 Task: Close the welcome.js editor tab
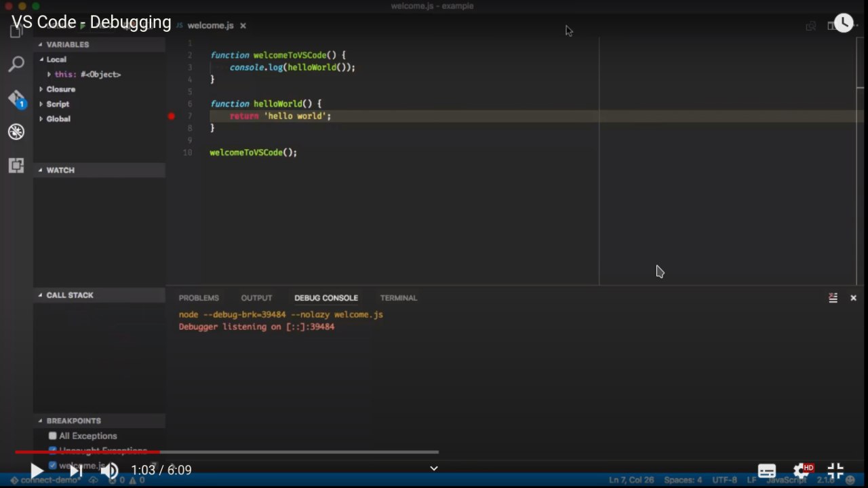point(243,26)
